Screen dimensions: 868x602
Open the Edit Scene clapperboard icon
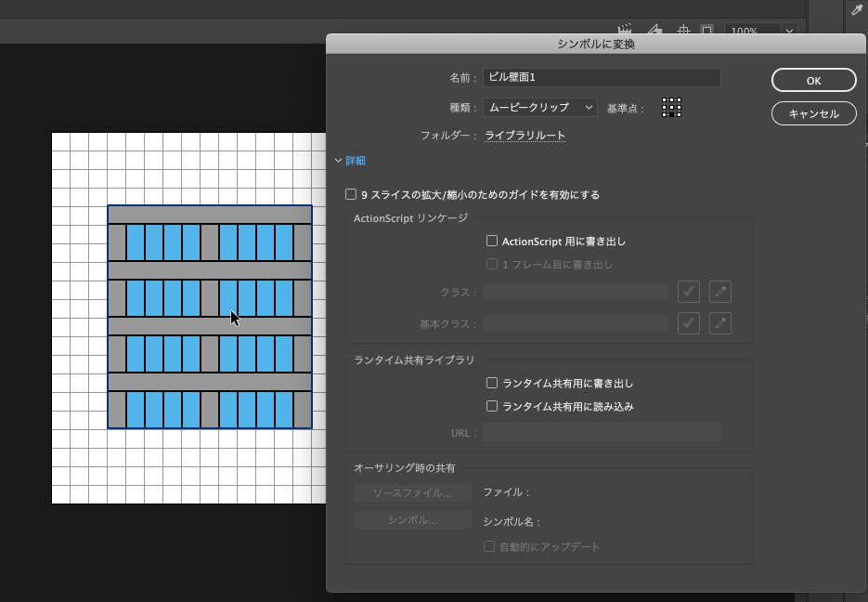625,30
